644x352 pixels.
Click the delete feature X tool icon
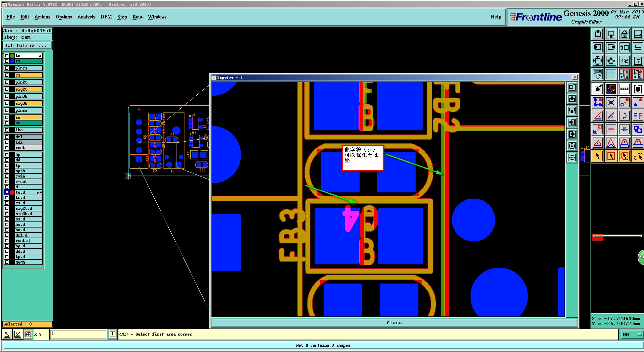pos(611,102)
